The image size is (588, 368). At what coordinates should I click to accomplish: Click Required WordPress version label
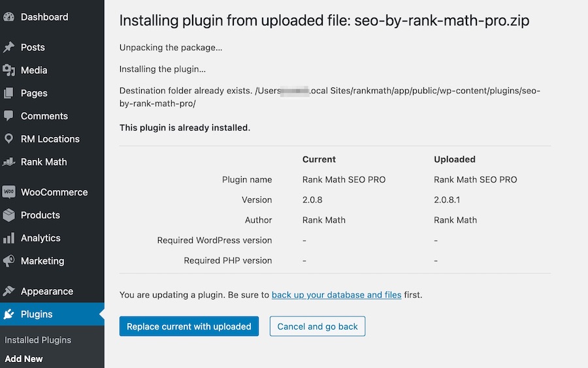(214, 240)
